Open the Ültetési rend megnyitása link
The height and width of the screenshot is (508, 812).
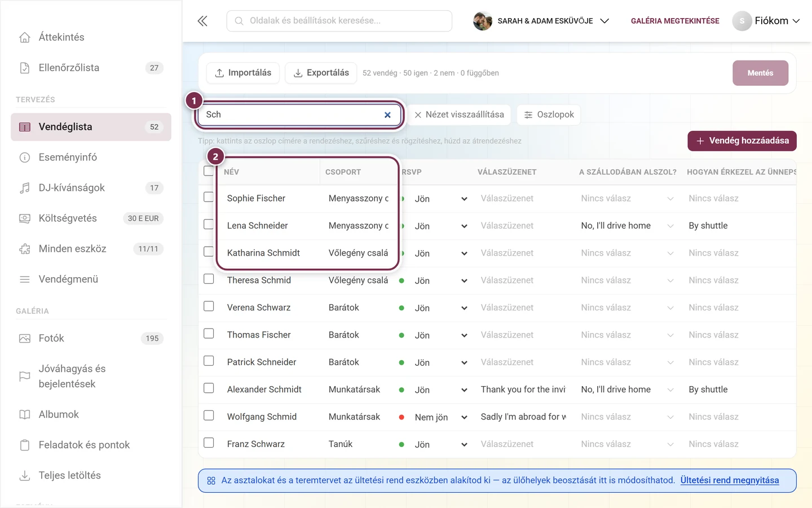coord(730,480)
